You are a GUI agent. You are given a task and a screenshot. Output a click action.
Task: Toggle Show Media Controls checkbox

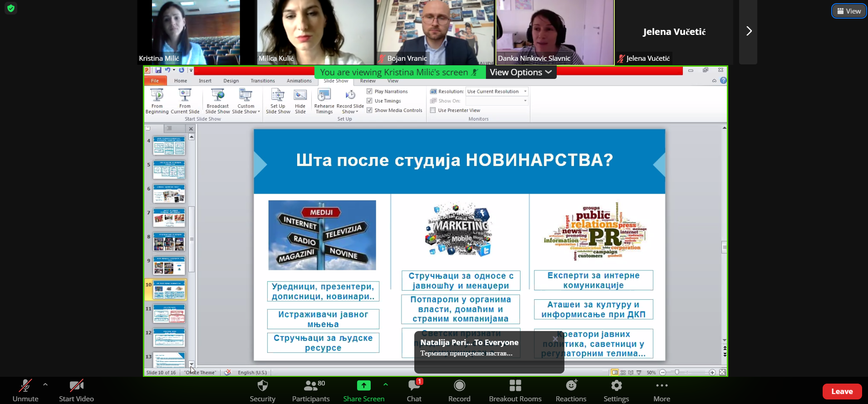coord(369,110)
